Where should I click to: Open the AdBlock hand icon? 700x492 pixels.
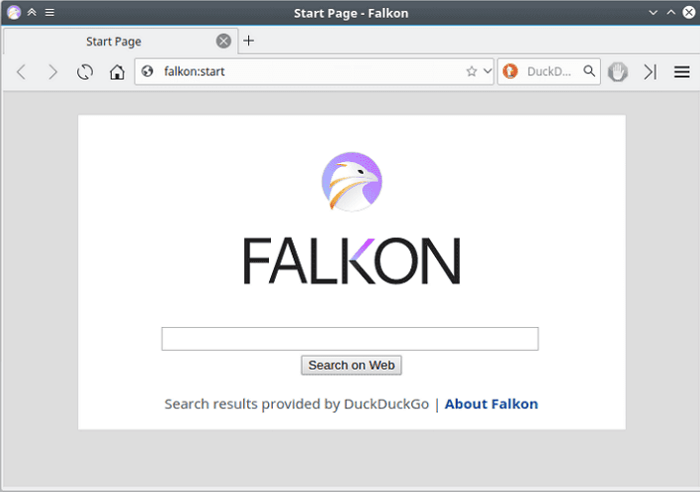(618, 71)
